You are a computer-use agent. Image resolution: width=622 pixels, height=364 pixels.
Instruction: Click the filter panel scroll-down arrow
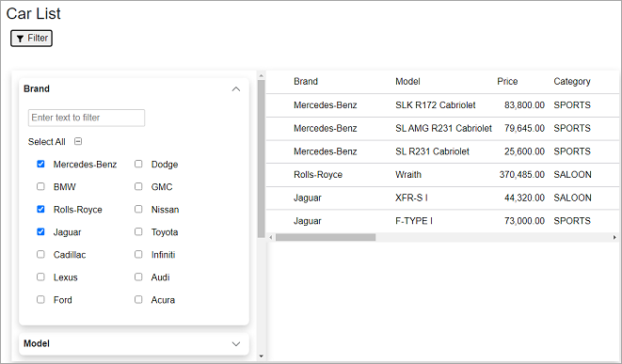pos(261,356)
